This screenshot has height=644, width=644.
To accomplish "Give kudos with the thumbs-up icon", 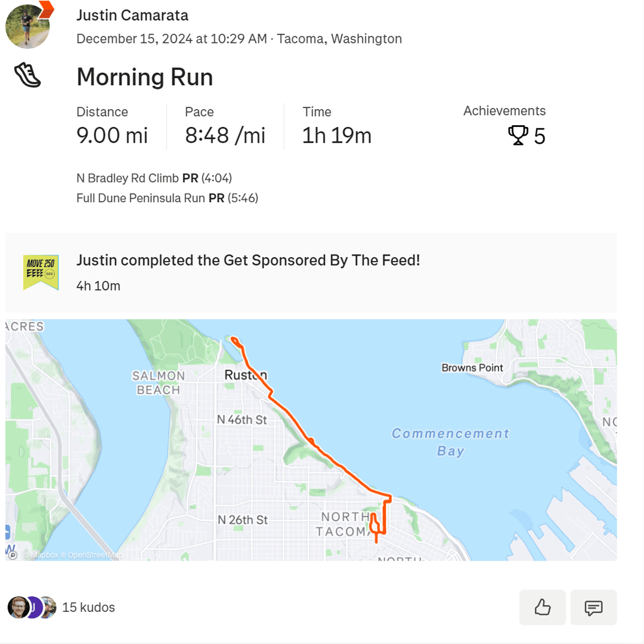I will [x=542, y=607].
